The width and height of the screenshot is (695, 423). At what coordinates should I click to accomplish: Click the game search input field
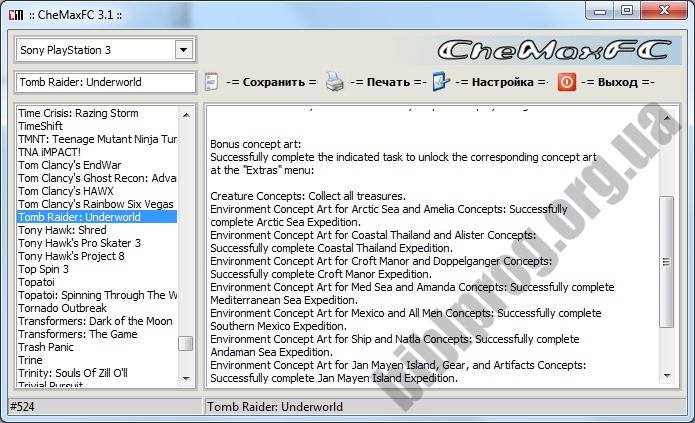tap(105, 82)
